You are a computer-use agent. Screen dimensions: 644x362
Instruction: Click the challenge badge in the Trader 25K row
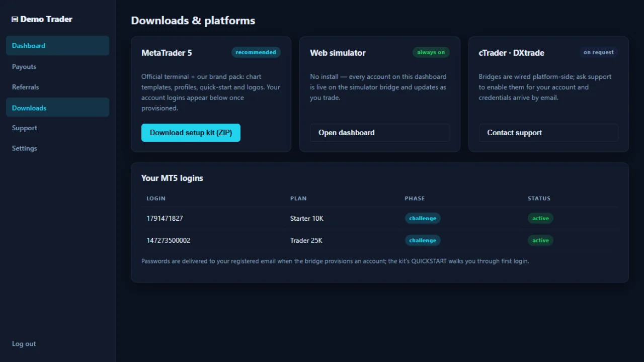(423, 240)
